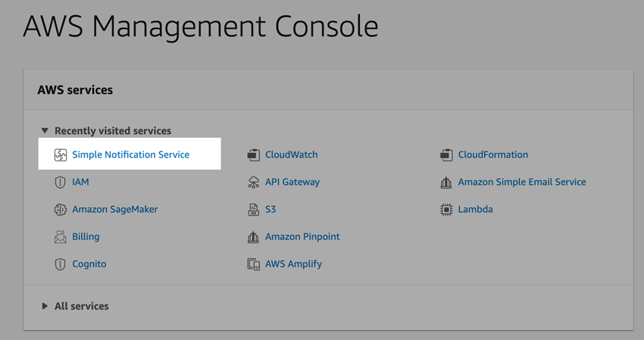
Task: Open the Simple Notification Service link
Action: 130,154
